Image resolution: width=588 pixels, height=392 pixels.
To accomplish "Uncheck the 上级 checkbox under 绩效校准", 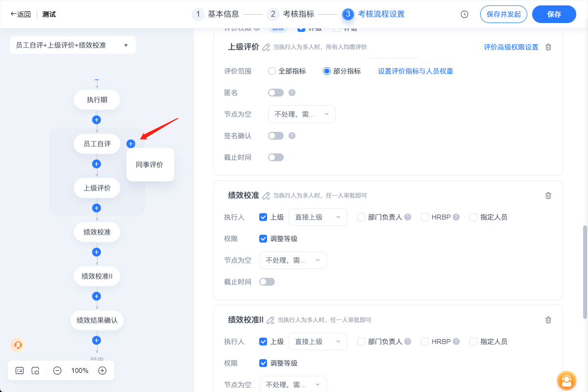I will click(x=263, y=217).
